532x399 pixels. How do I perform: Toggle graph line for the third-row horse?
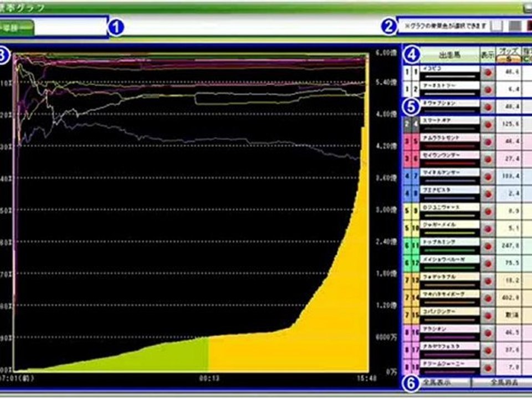click(488, 108)
